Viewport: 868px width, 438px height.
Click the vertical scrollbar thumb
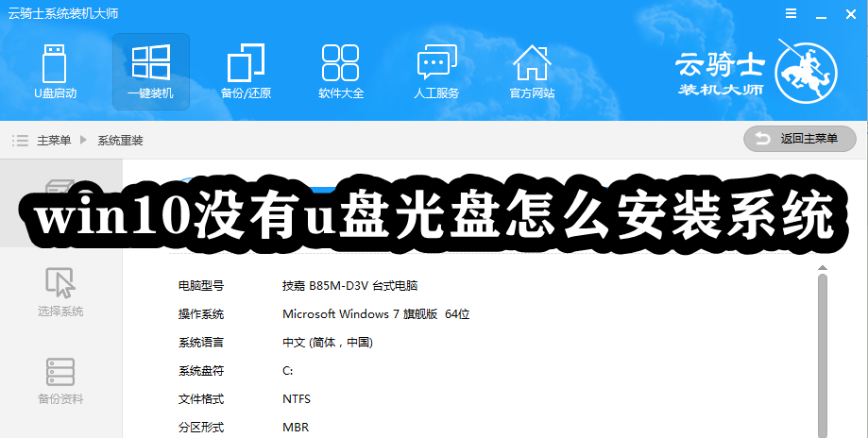coord(823,355)
